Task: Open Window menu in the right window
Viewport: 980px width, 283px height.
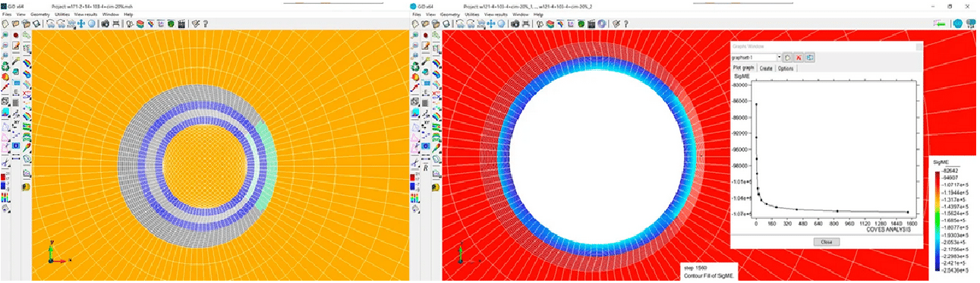Action: pos(521,14)
